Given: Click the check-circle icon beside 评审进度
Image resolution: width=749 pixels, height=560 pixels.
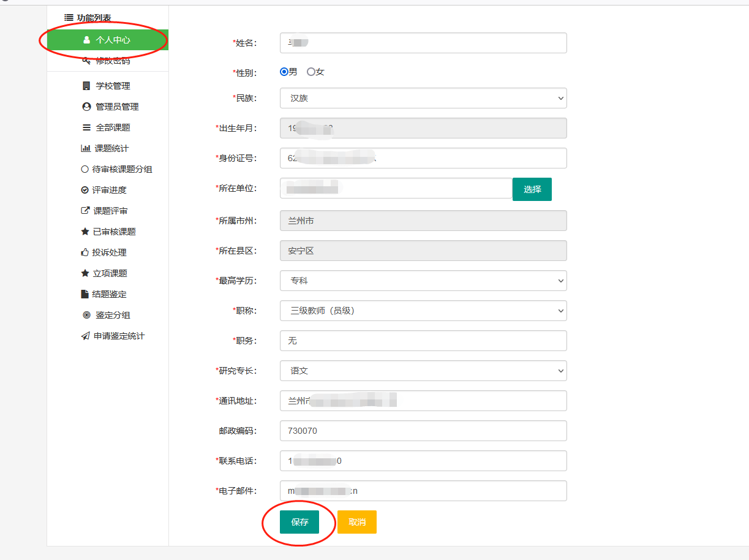Looking at the screenshot, I should (85, 190).
